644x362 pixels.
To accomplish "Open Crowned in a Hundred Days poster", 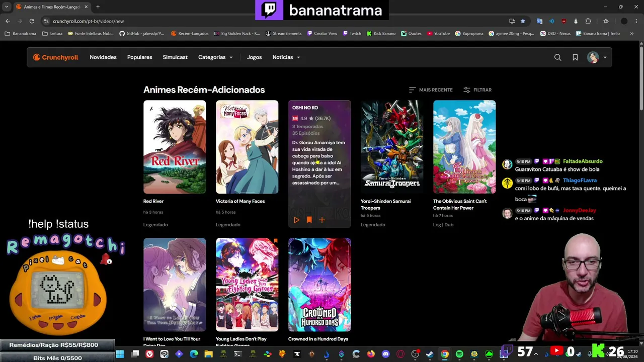I will (x=319, y=285).
